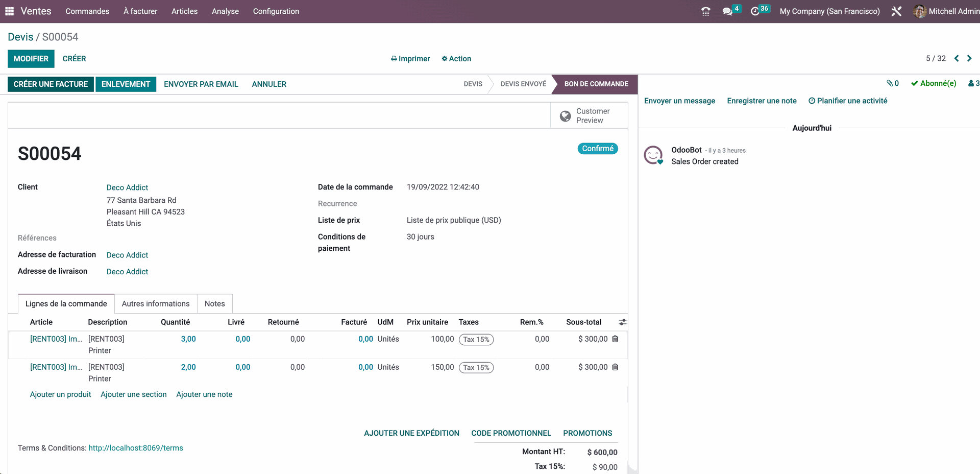Switch to the Autres informations tab
The width and height of the screenshot is (980, 474).
click(x=156, y=303)
